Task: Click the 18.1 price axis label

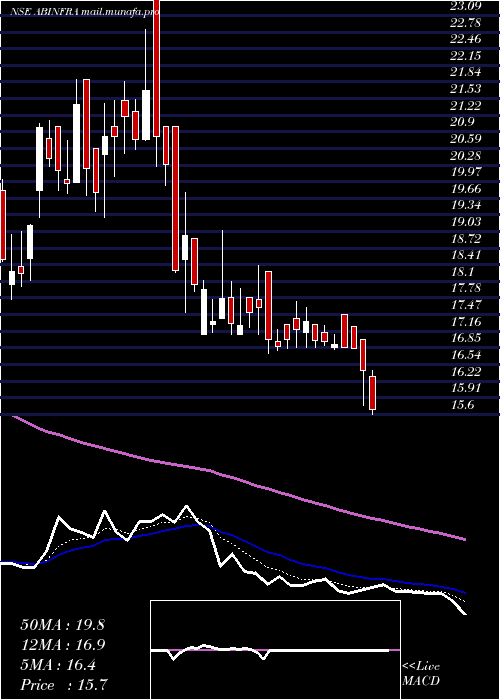Action: [x=463, y=272]
